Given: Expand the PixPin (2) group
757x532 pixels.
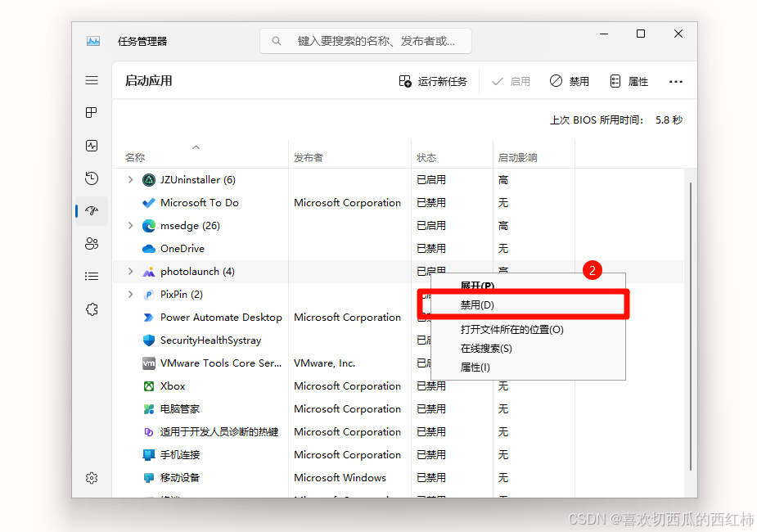Looking at the screenshot, I should click(130, 294).
